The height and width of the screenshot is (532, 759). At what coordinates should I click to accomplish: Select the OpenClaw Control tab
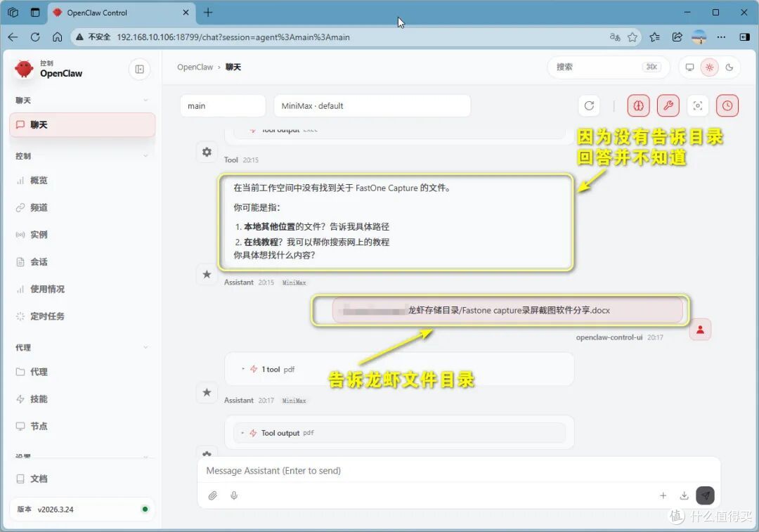coord(122,13)
